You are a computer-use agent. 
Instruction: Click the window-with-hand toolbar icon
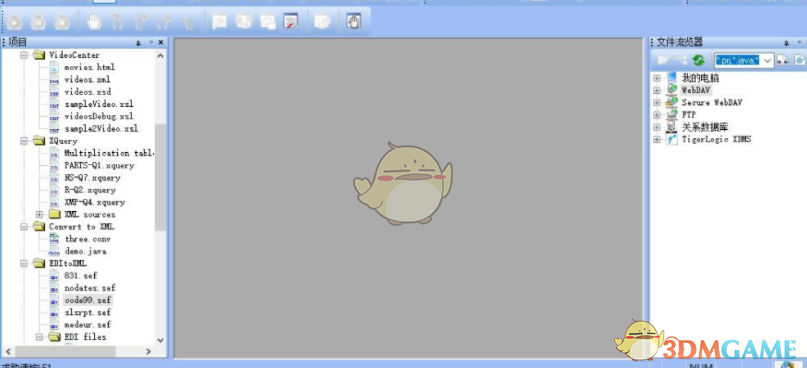coord(353,22)
